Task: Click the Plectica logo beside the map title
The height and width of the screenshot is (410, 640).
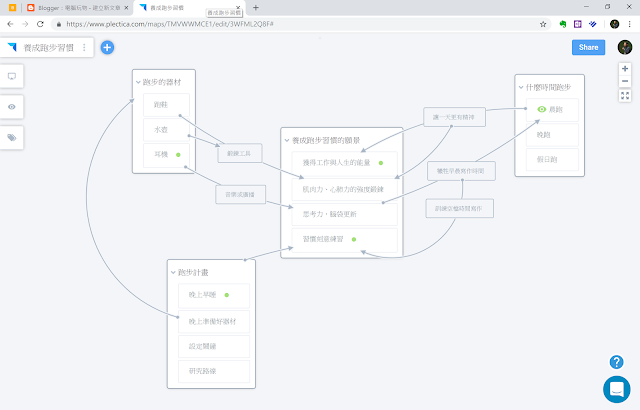Action: tap(13, 47)
